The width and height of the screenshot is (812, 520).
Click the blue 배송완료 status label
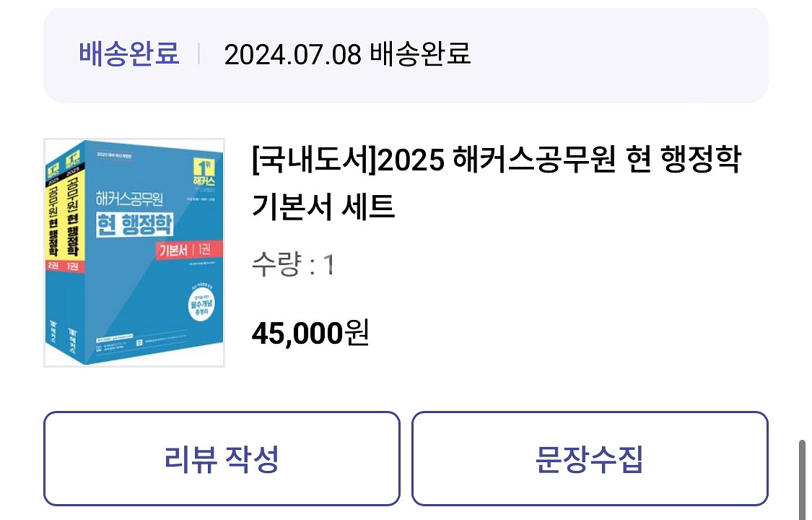(129, 53)
